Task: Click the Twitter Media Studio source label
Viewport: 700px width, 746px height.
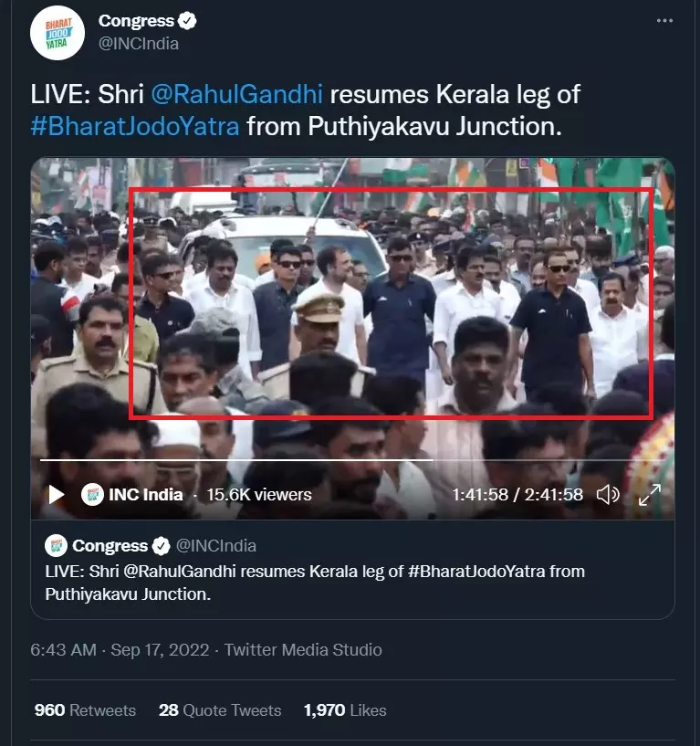Action: (303, 650)
